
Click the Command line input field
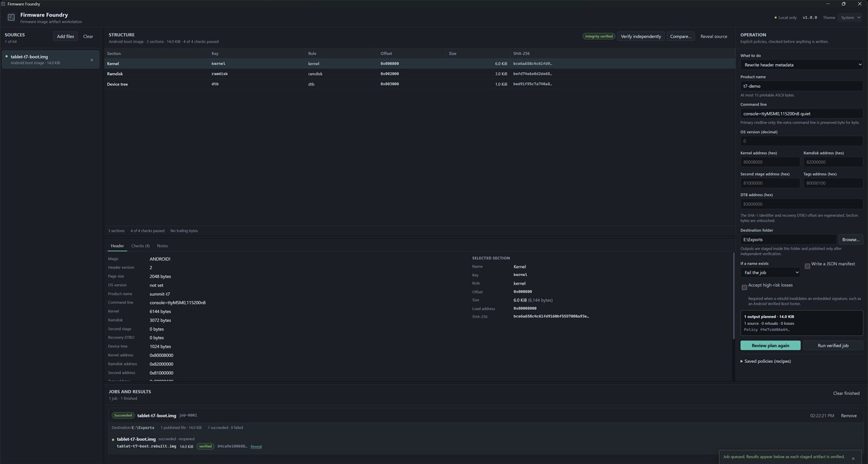(801, 114)
